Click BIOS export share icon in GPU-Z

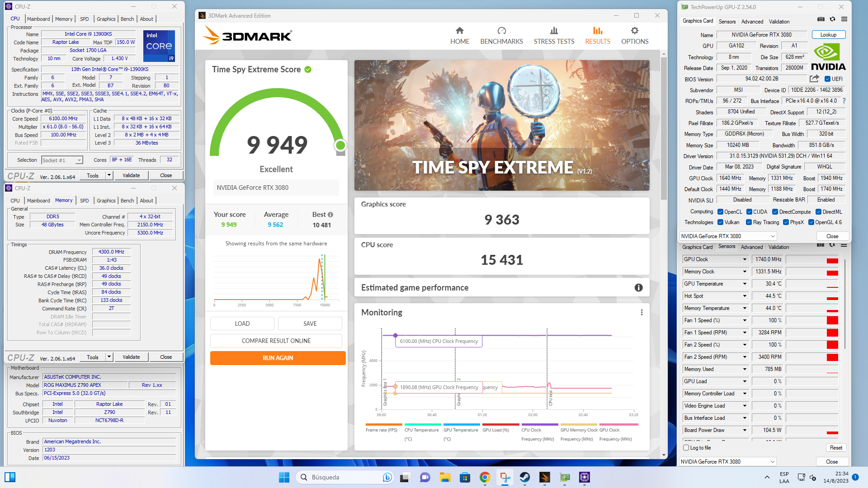coord(814,79)
